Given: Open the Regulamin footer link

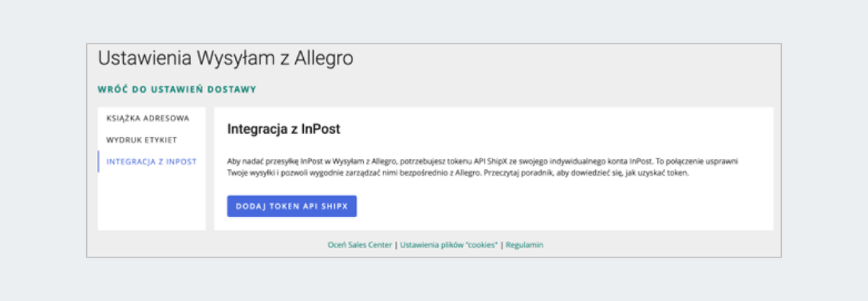Looking at the screenshot, I should (x=524, y=245).
